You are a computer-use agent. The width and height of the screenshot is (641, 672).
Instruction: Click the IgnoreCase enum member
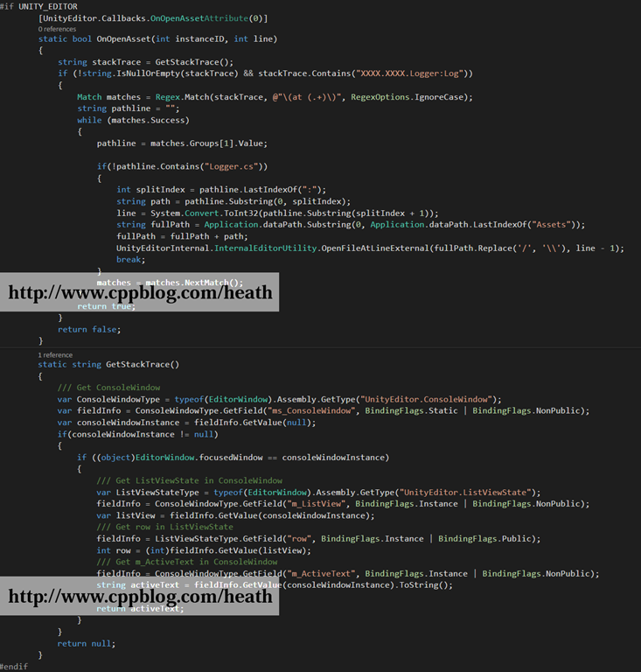(439, 97)
